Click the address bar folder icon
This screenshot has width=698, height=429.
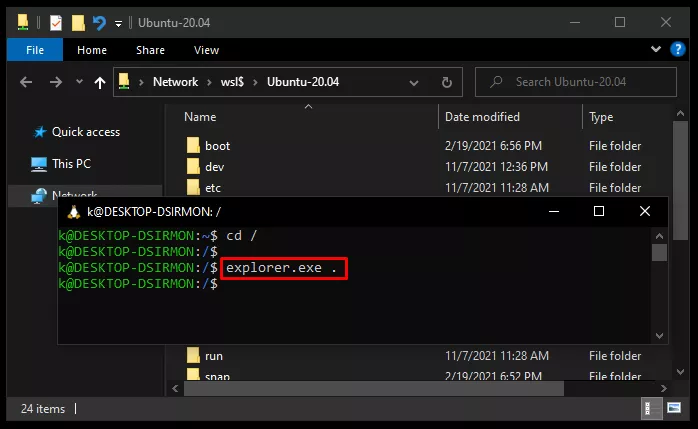pyautogui.click(x=124, y=82)
